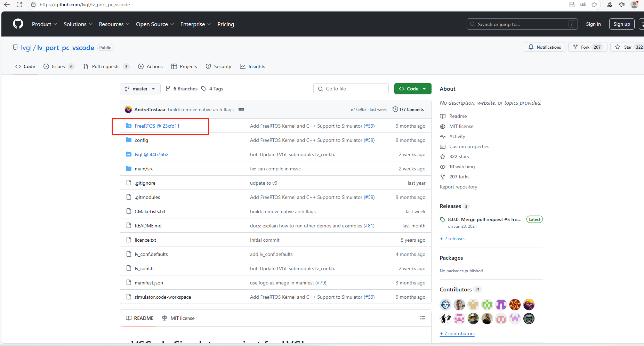644x346 pixels.
Task: Focus Search or jump to field
Action: click(x=522, y=24)
